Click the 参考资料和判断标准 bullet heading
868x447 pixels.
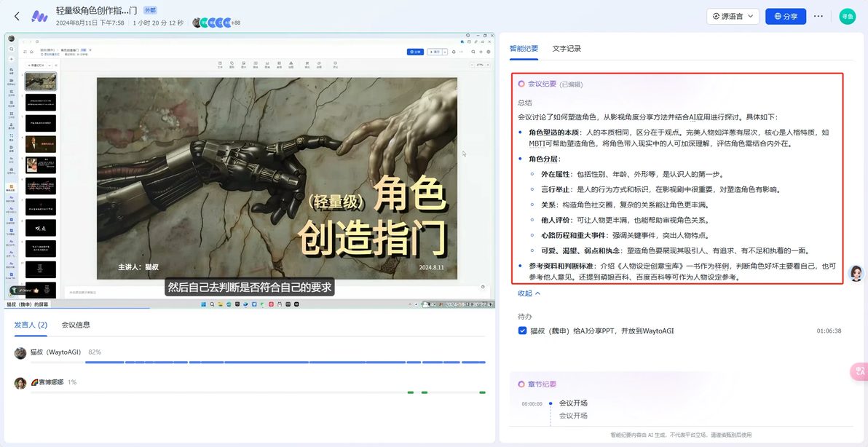561,266
